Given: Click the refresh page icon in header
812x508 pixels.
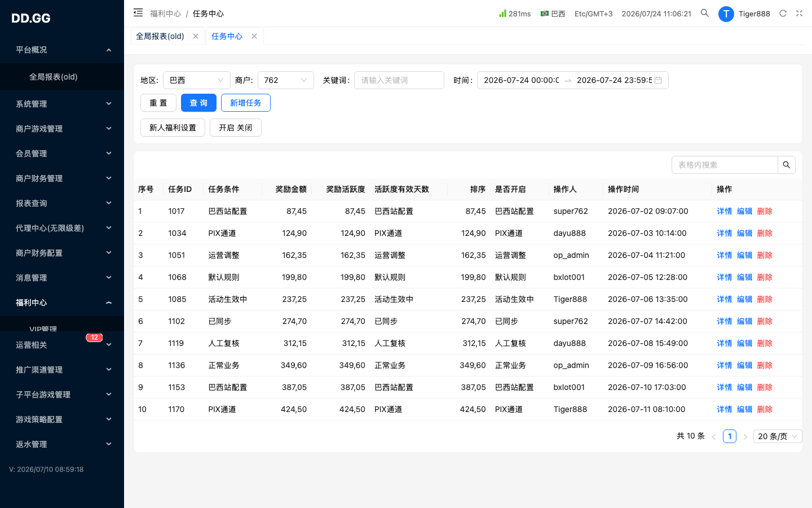Looking at the screenshot, I should [783, 14].
